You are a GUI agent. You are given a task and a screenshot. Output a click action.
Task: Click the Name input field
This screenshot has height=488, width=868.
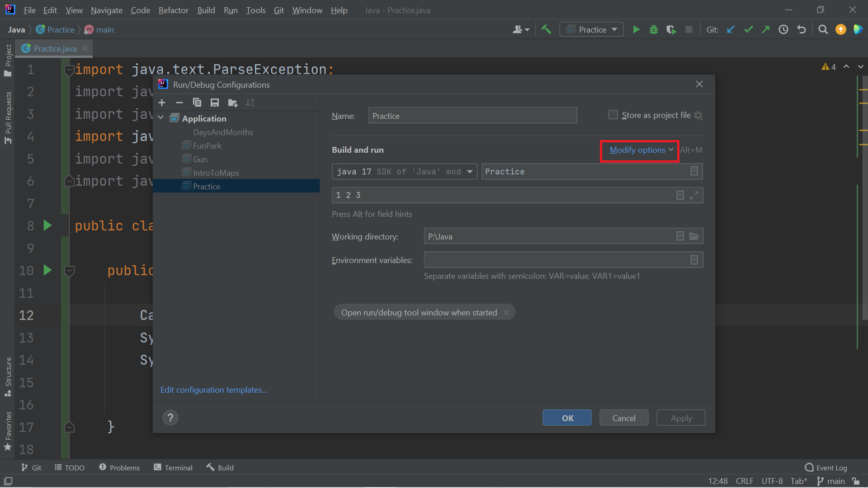[472, 116]
